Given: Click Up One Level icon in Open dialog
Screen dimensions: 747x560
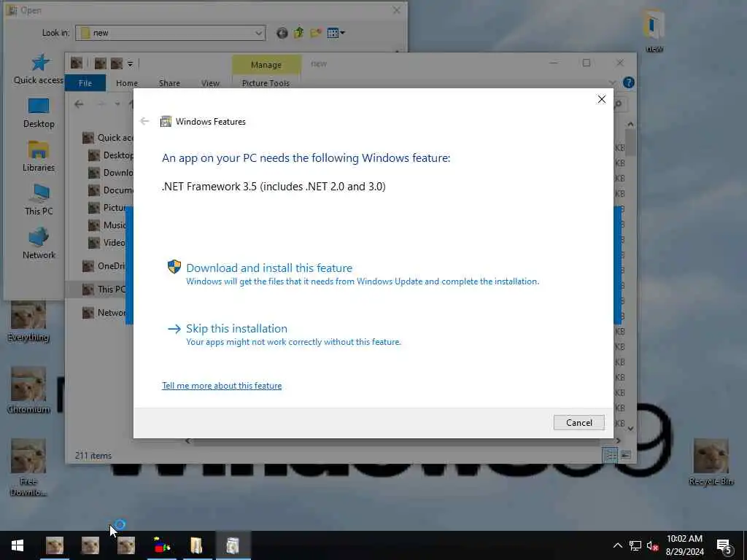Looking at the screenshot, I should [x=298, y=33].
